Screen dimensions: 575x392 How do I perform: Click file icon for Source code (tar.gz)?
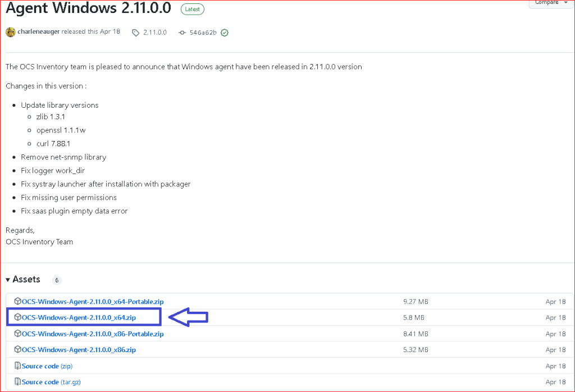(x=17, y=382)
